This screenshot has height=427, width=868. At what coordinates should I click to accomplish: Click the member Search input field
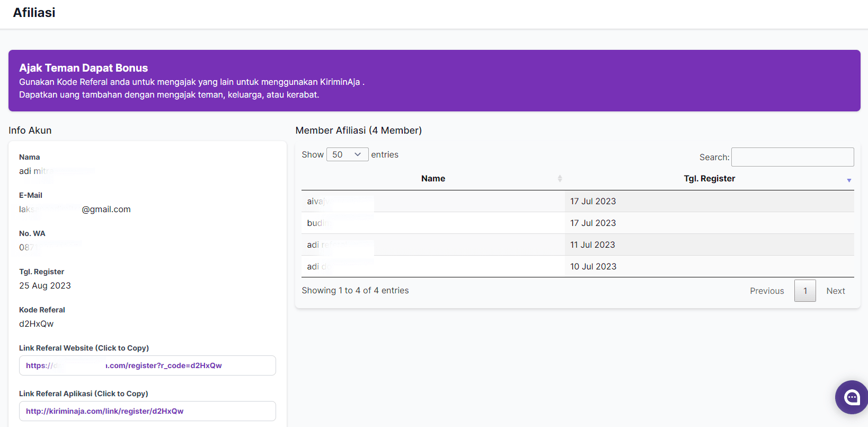point(792,157)
